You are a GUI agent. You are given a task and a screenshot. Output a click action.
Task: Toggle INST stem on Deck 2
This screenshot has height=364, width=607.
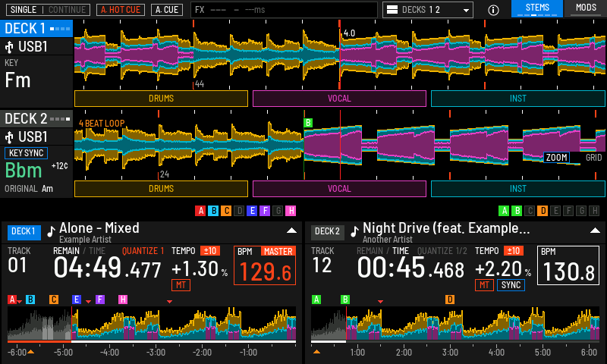point(518,189)
